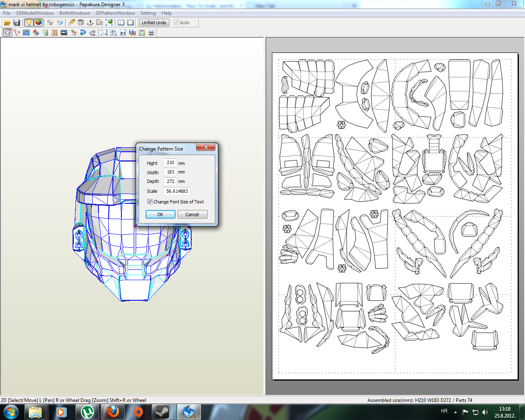
Task: Open the 3DModelWindow menu
Action: [35, 13]
